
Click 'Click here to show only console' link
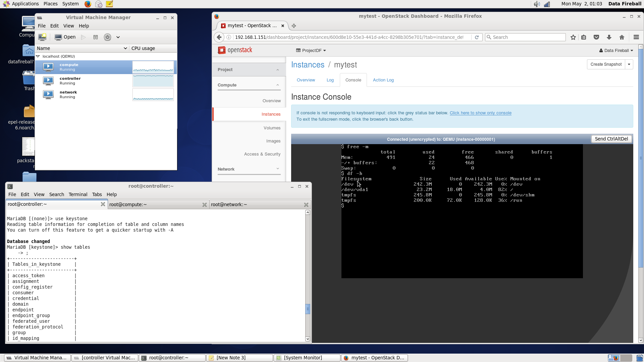[480, 113]
